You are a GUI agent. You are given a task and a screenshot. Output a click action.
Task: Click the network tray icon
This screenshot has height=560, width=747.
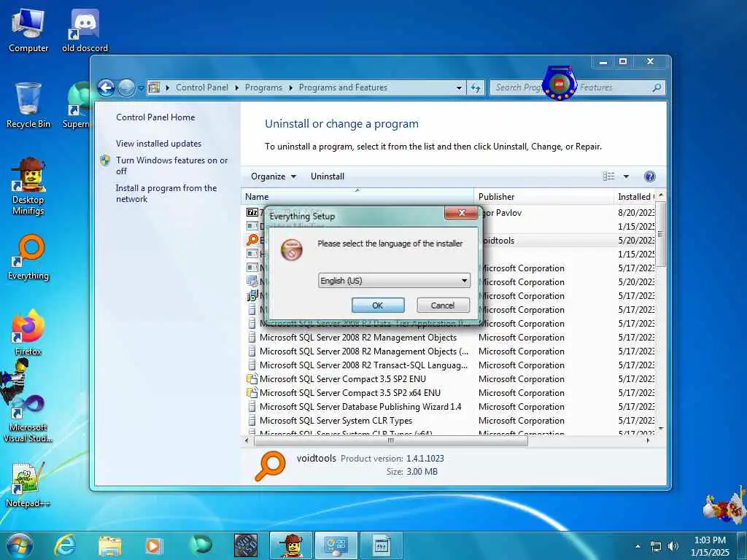pyautogui.click(x=656, y=547)
